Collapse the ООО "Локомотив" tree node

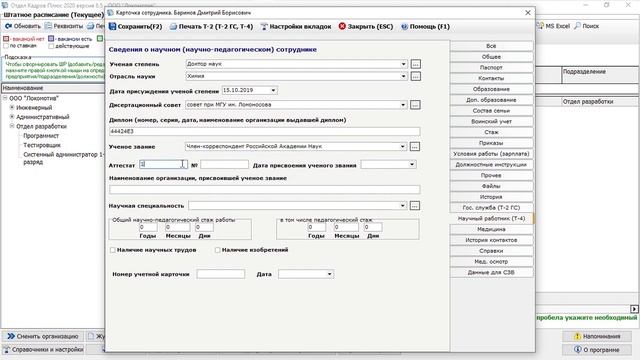tap(5, 98)
